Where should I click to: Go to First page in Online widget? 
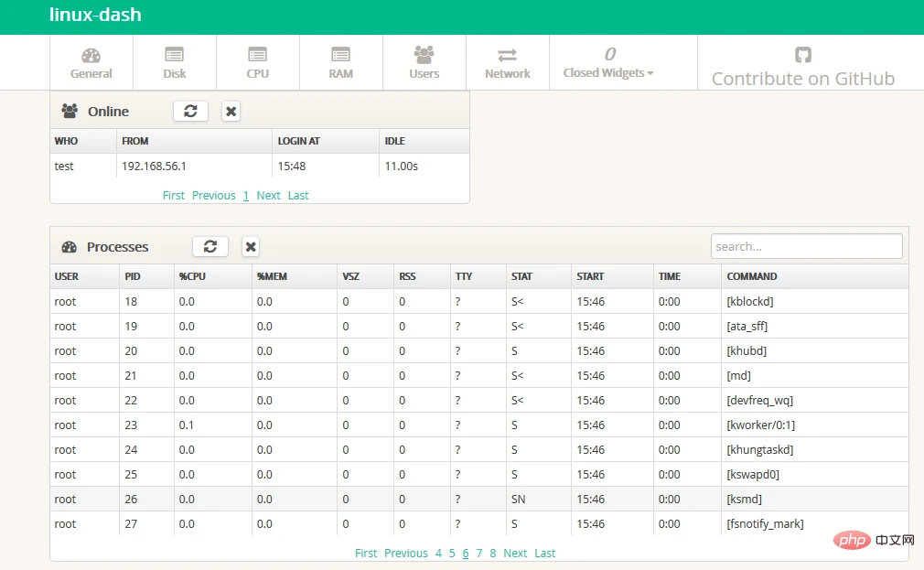click(173, 195)
